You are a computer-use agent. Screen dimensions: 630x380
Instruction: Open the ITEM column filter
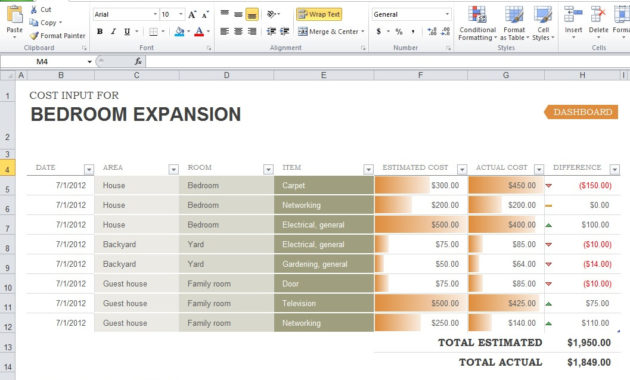coord(368,170)
